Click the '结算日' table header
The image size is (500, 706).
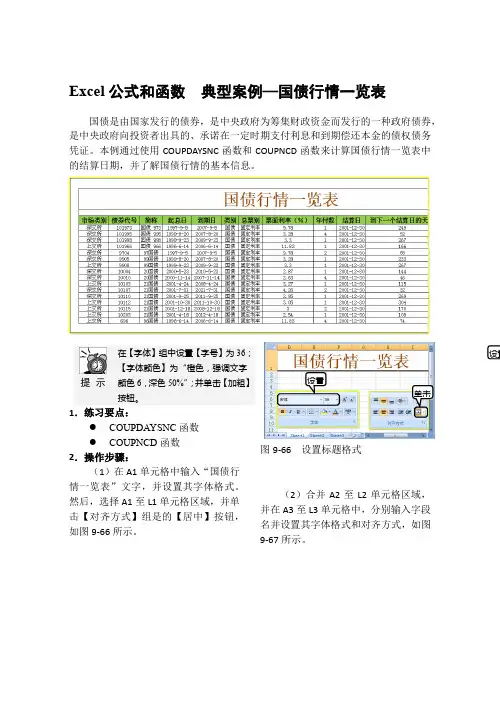tap(351, 220)
